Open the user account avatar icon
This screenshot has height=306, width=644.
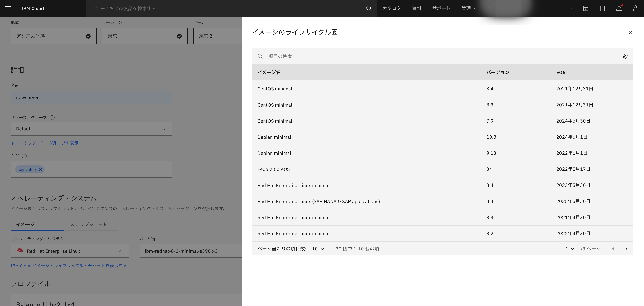coord(635,8)
